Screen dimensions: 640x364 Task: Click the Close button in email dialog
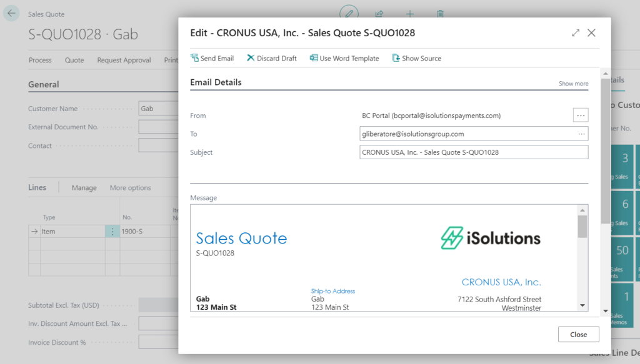[578, 334]
